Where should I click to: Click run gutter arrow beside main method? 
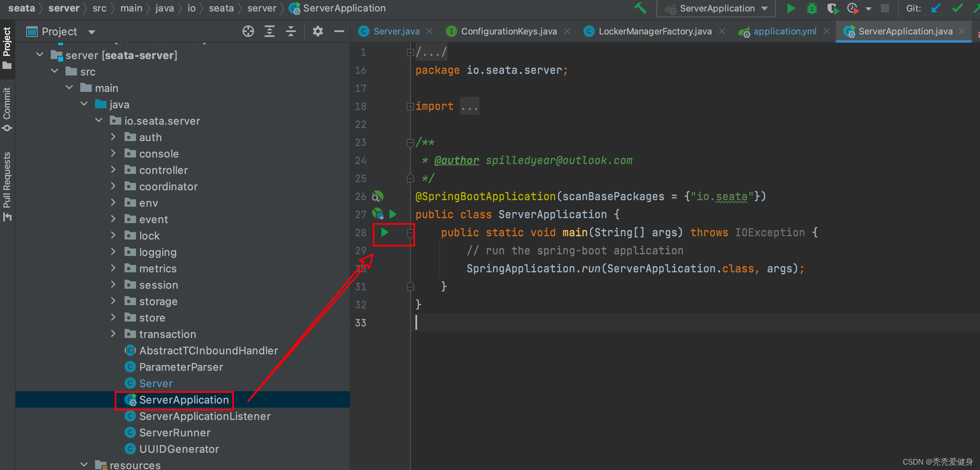point(384,233)
